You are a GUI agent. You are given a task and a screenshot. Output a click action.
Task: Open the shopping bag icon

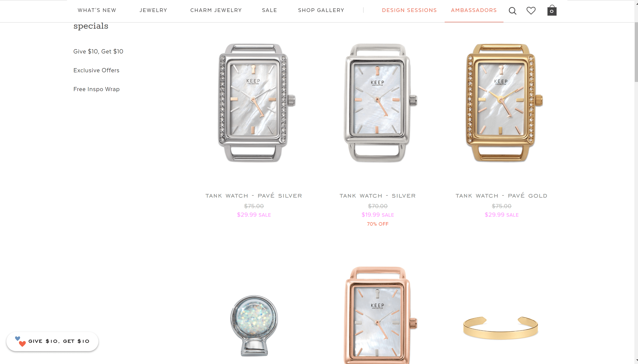552,10
